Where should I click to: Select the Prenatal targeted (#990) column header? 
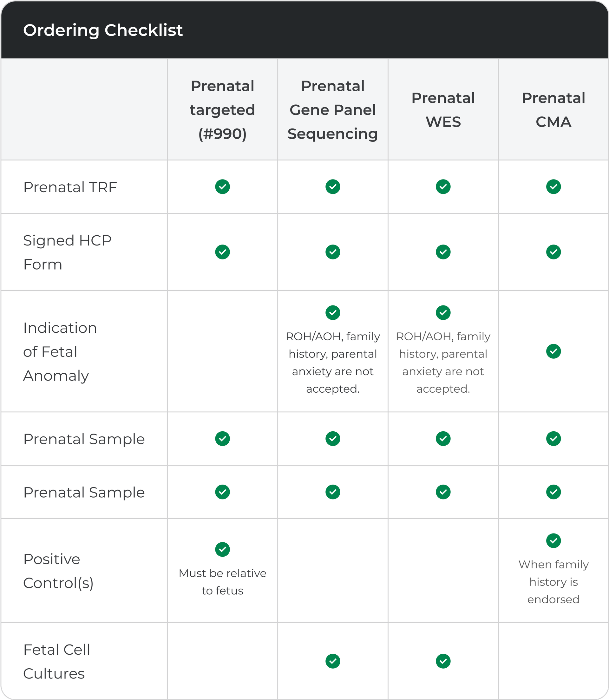222,110
